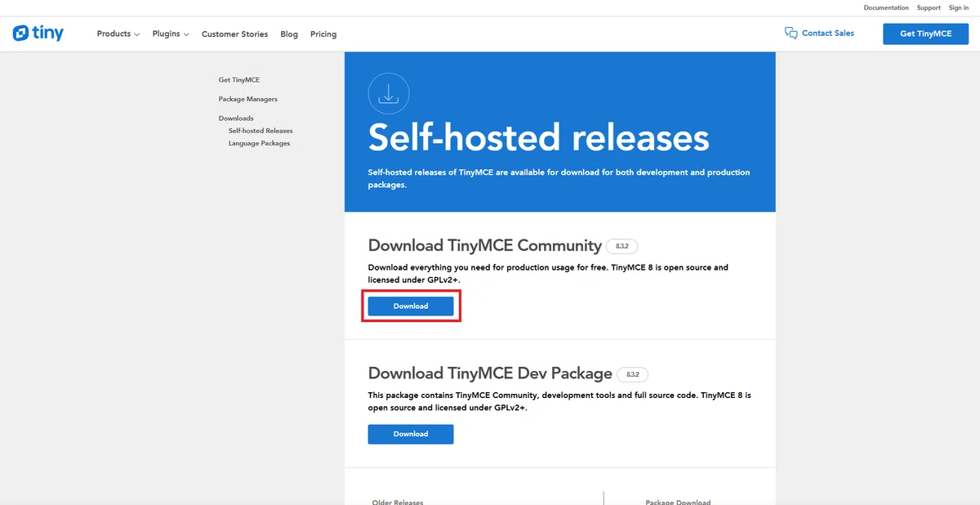This screenshot has height=505, width=980.
Task: Expand the Products dropdown menu
Action: (x=118, y=34)
